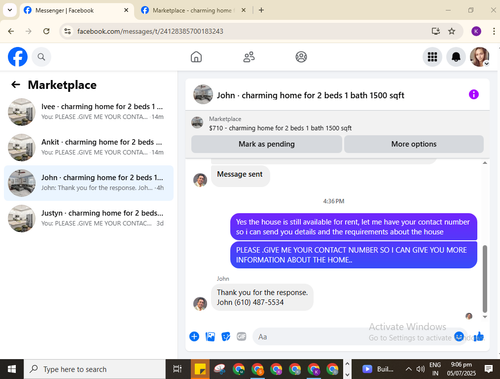Image resolution: width=500 pixels, height=379 pixels.
Task: Show notifications via the bell icon
Action: coord(456,57)
